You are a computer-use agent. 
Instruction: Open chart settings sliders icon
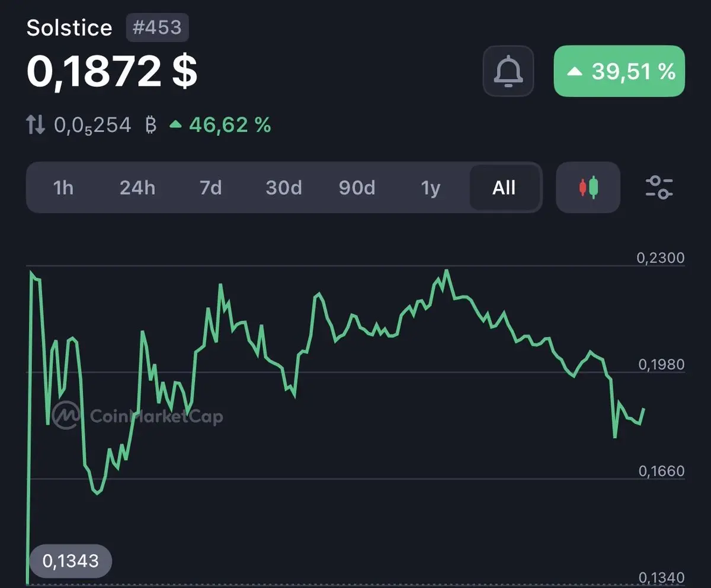[659, 187]
